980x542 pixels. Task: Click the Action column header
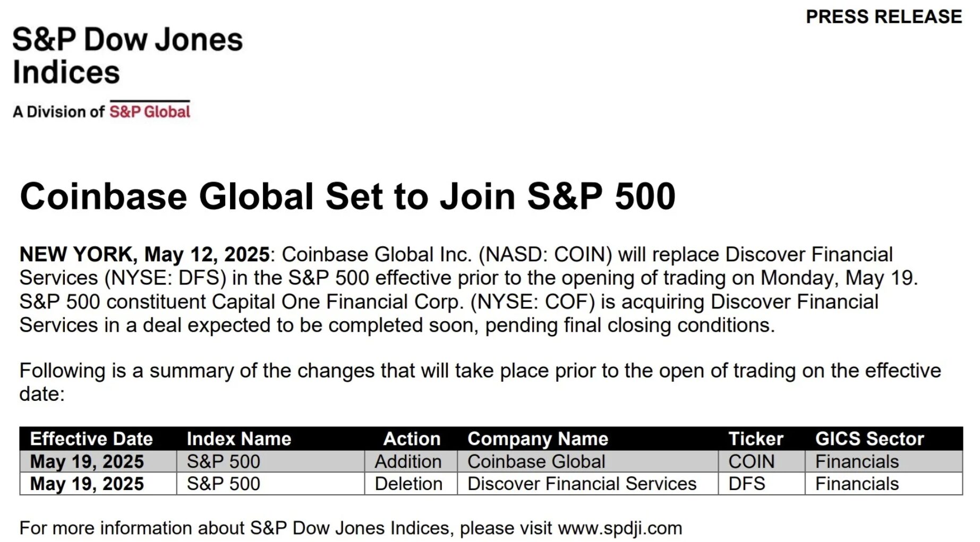[412, 439]
